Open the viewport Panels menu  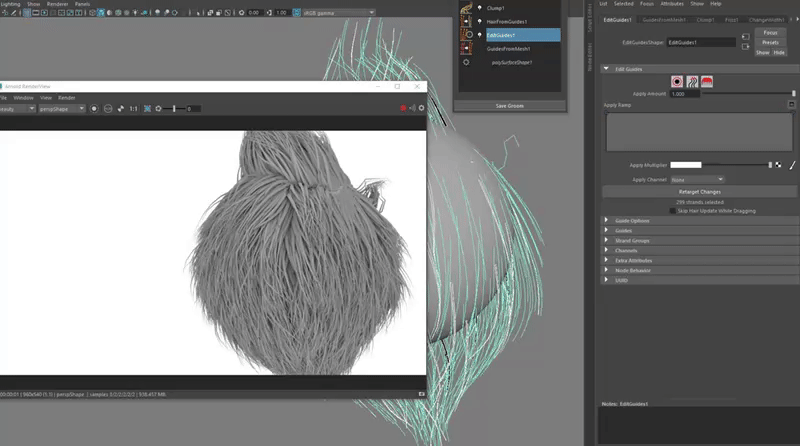click(x=82, y=4)
